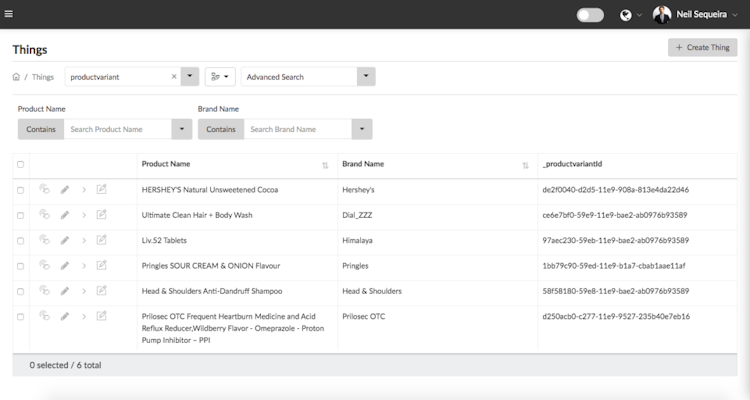The image size is (750, 400).
Task: Edit Prilosec OTC row with pencil icon
Action: point(65,317)
